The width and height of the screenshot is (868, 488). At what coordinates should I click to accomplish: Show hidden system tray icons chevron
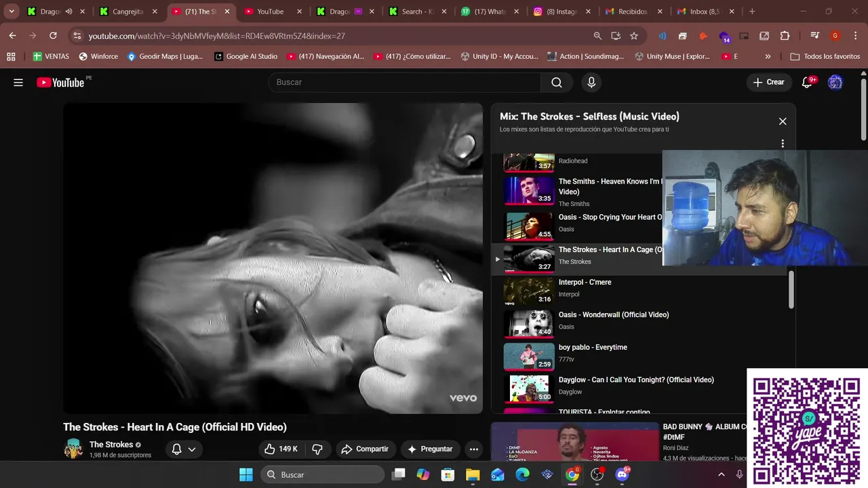tap(722, 474)
